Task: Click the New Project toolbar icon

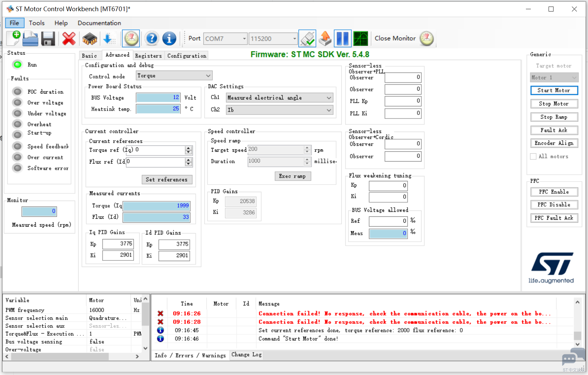Action: coord(14,38)
